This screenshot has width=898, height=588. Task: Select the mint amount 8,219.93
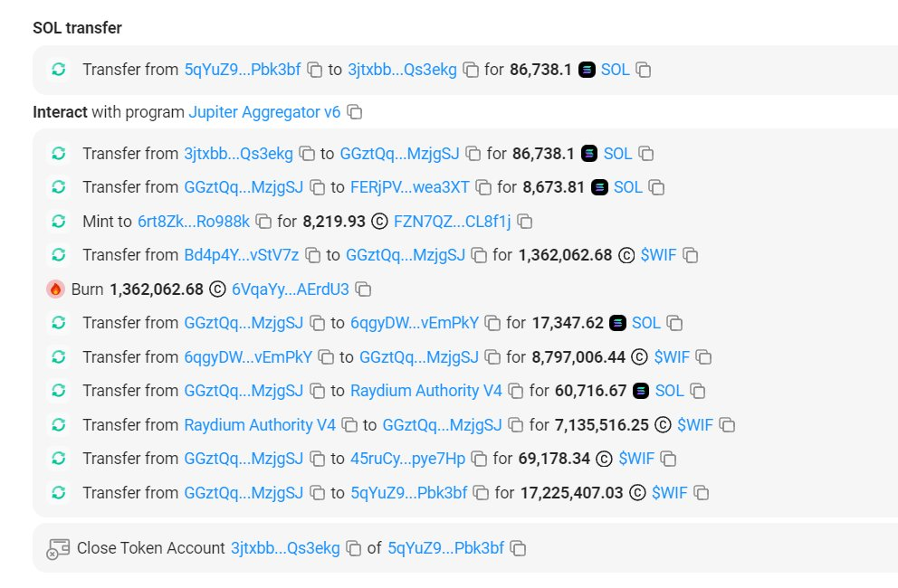pyautogui.click(x=334, y=222)
